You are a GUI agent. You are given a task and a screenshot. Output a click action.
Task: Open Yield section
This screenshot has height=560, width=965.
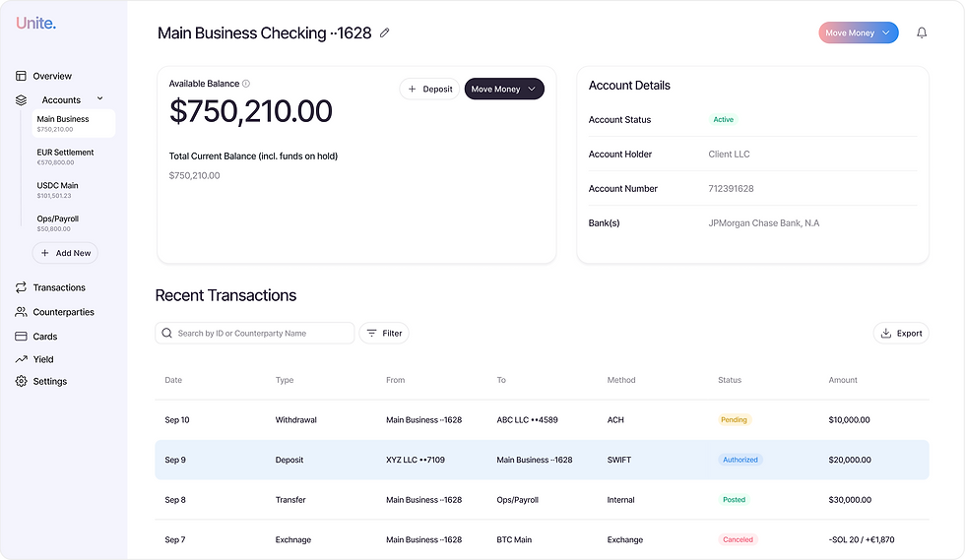43,359
